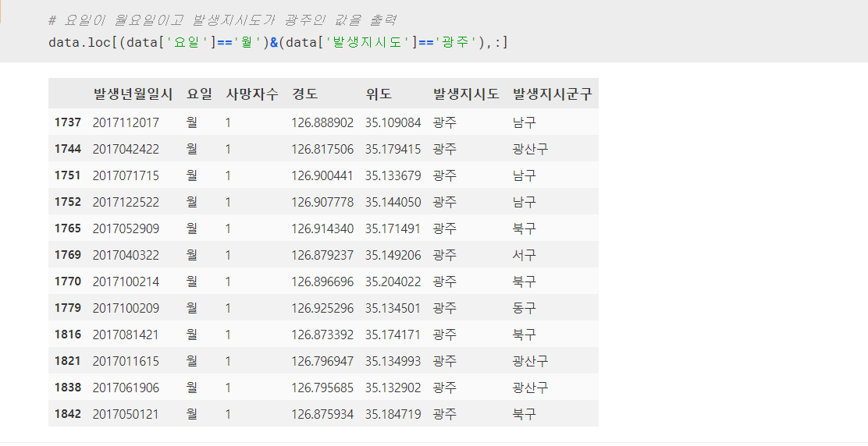Click row index 1821
The width and height of the screenshot is (868, 446).
(68, 361)
